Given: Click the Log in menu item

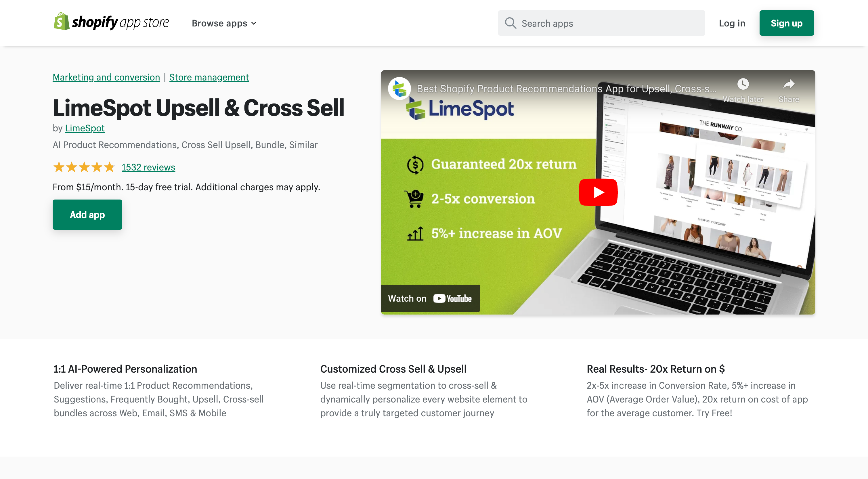Looking at the screenshot, I should pos(732,23).
